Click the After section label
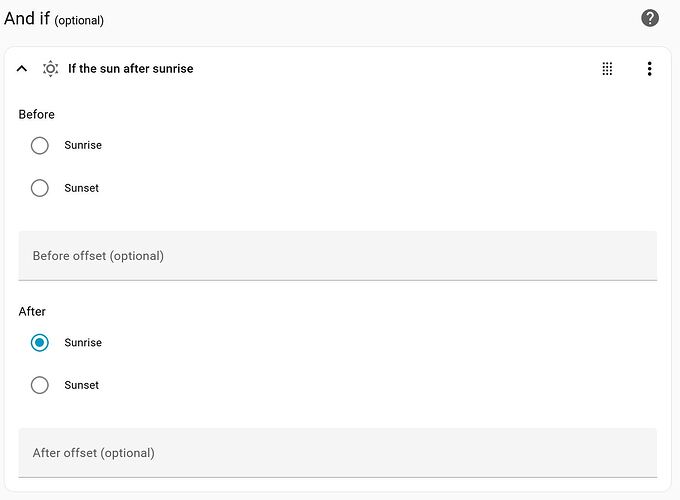 click(x=32, y=311)
